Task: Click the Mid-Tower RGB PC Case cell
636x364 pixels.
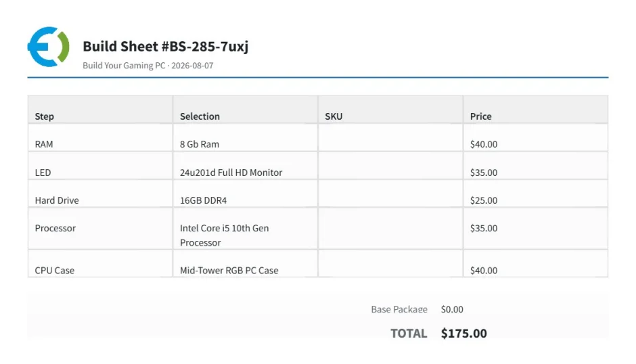Action: pyautogui.click(x=246, y=263)
